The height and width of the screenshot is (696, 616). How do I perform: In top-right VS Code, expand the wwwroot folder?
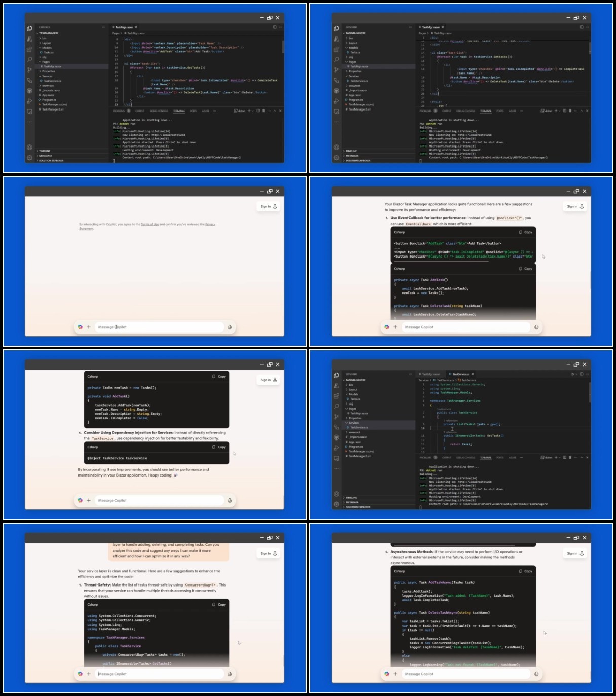tap(353, 86)
